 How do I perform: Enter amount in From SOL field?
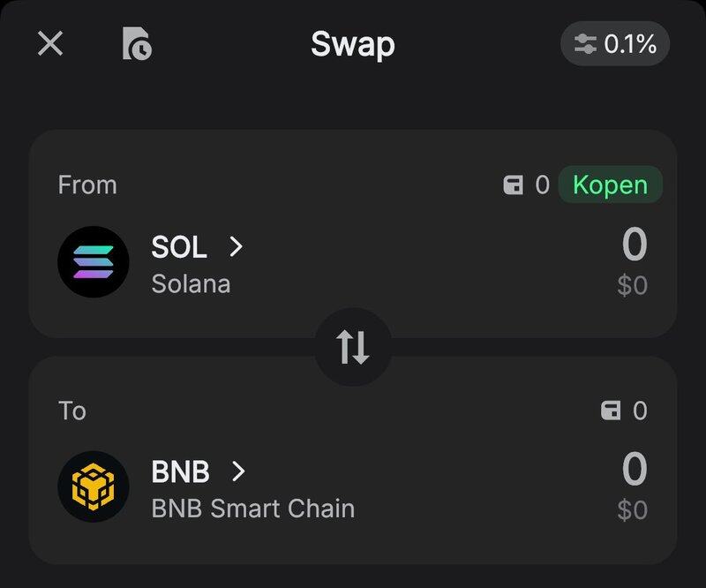[x=634, y=245]
